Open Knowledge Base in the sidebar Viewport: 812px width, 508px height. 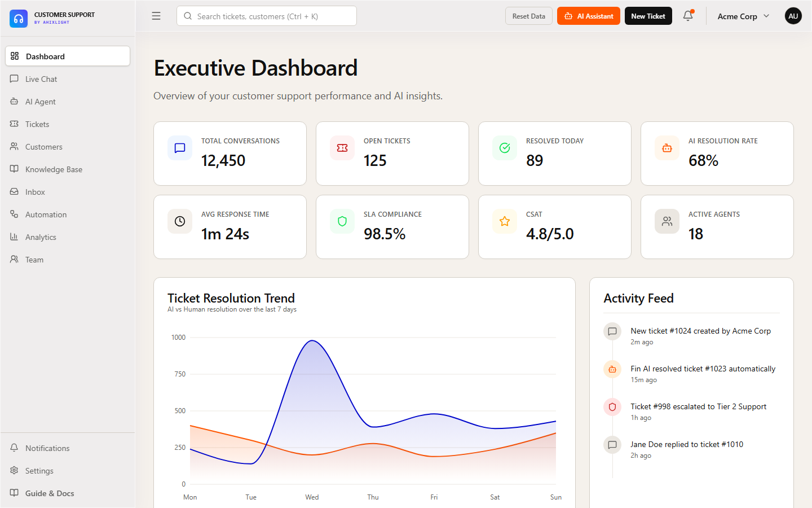68,169
